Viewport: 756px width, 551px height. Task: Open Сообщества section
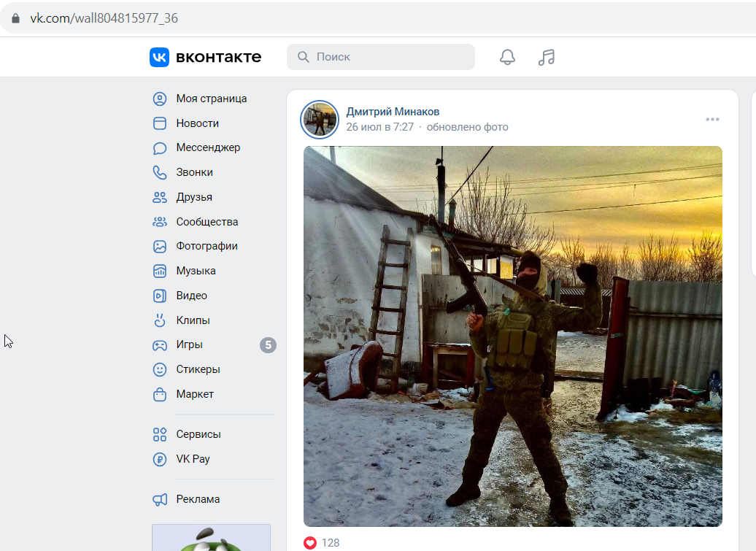click(x=207, y=222)
